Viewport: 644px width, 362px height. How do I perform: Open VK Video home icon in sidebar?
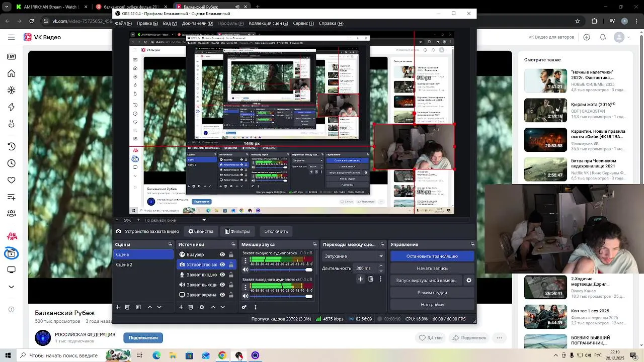(11, 73)
